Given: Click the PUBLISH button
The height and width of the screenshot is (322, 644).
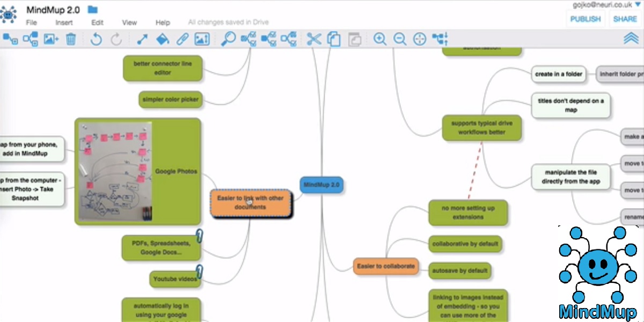Looking at the screenshot, I should 585,19.
